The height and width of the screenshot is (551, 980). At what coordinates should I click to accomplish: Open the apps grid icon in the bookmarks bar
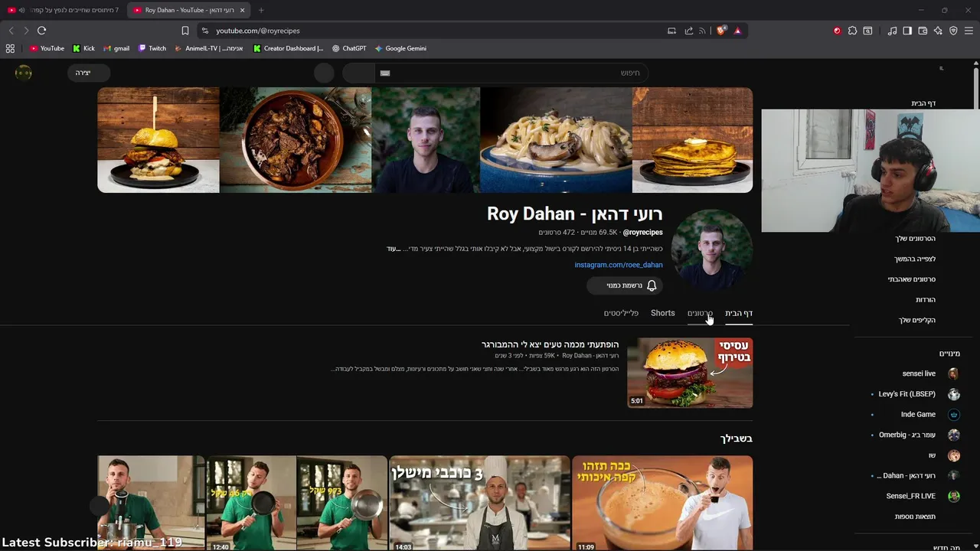tap(10, 48)
